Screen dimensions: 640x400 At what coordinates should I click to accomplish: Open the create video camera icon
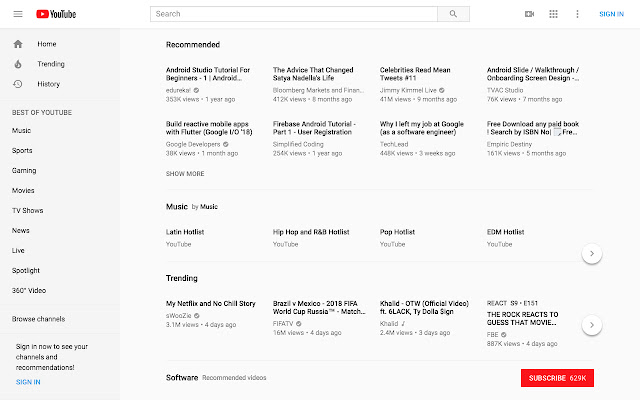(529, 14)
